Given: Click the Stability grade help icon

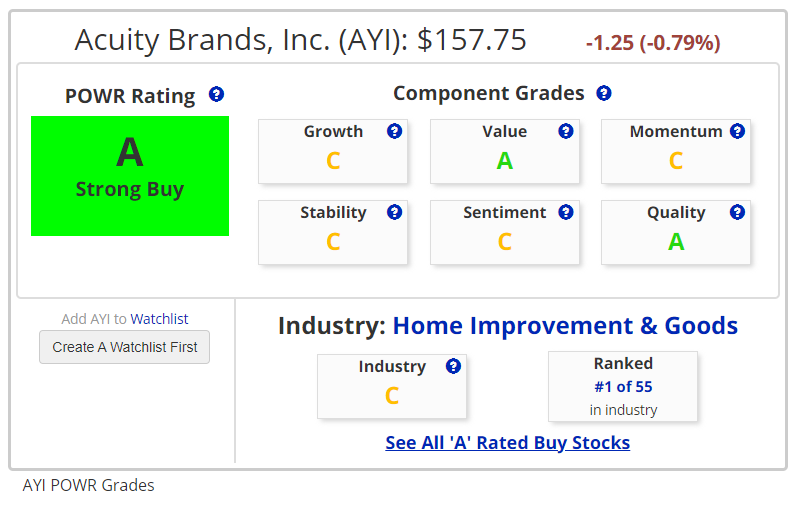Looking at the screenshot, I should point(394,212).
